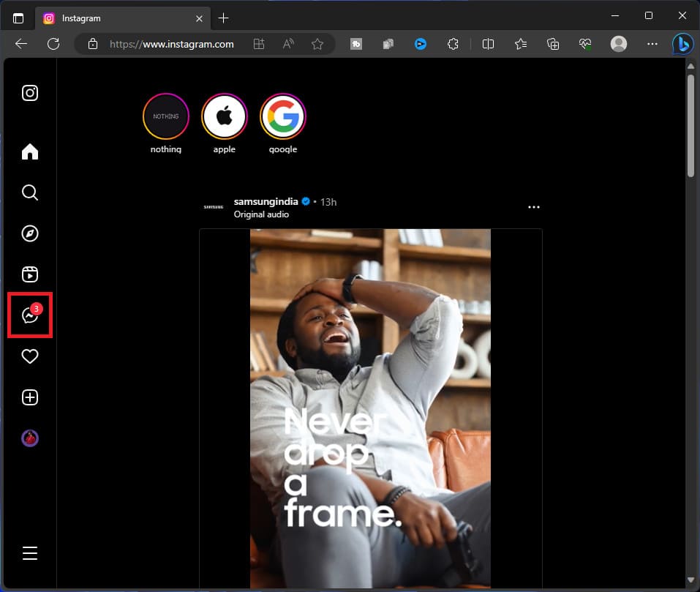Open samsungindia profile link
This screenshot has width=700, height=592.
pos(266,201)
